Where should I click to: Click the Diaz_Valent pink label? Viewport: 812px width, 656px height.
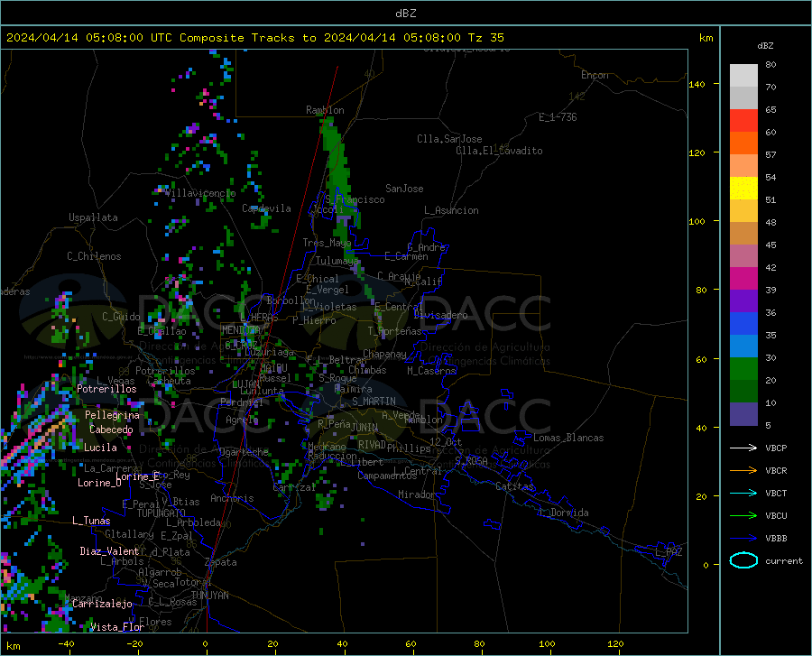(x=109, y=551)
